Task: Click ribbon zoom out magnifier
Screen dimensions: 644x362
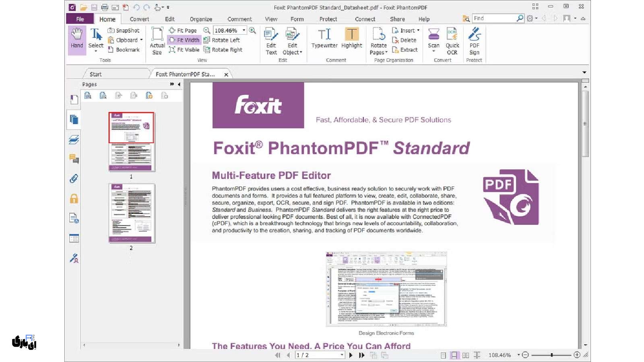Action: click(206, 31)
